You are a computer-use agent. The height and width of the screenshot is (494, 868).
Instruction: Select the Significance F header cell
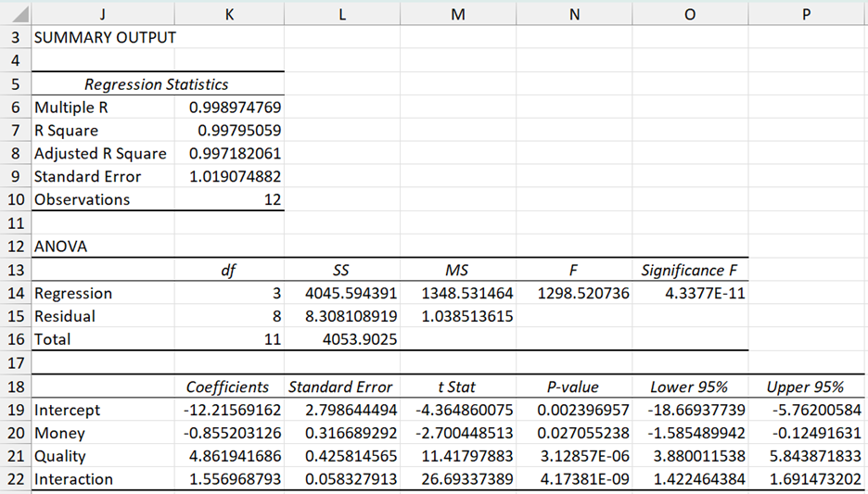click(x=690, y=271)
